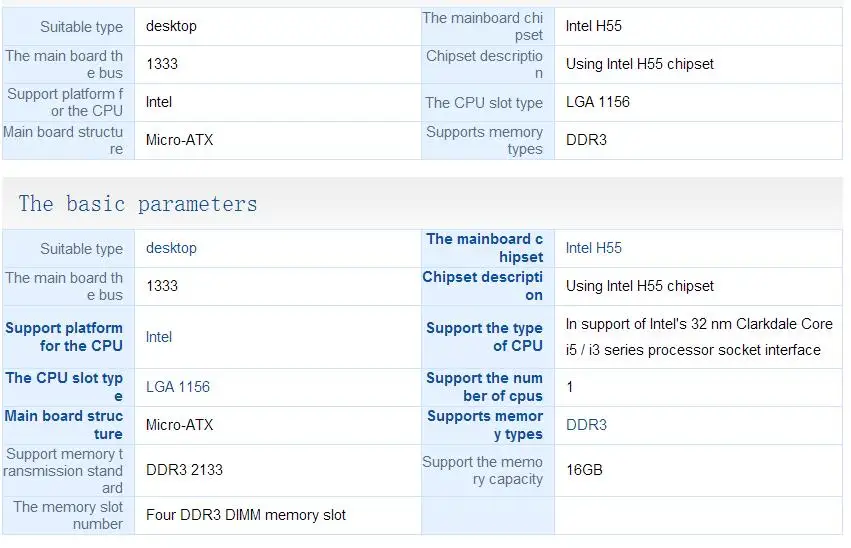The height and width of the screenshot is (548, 851).
Task: Click the bold 'The mainboard chipset' link
Action: pos(484,248)
